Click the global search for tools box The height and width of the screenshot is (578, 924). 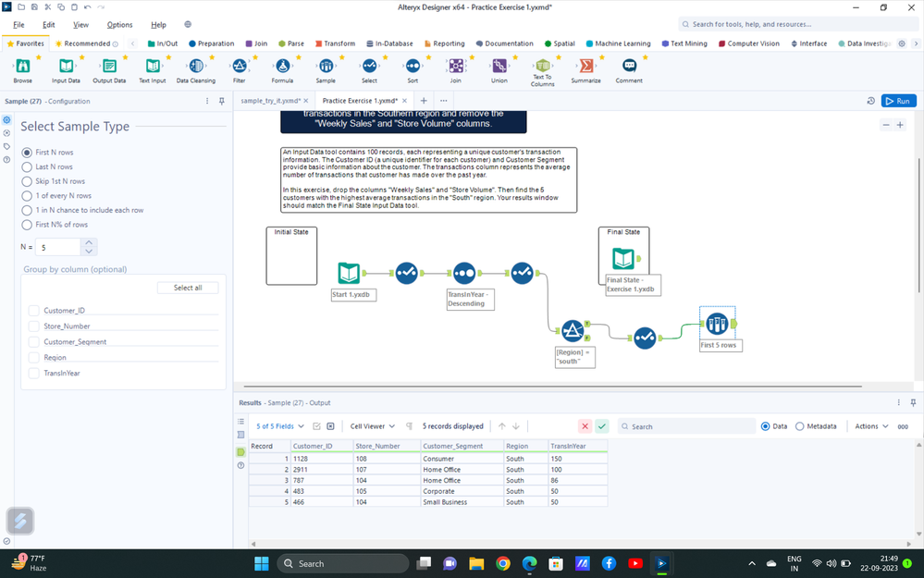pos(798,24)
